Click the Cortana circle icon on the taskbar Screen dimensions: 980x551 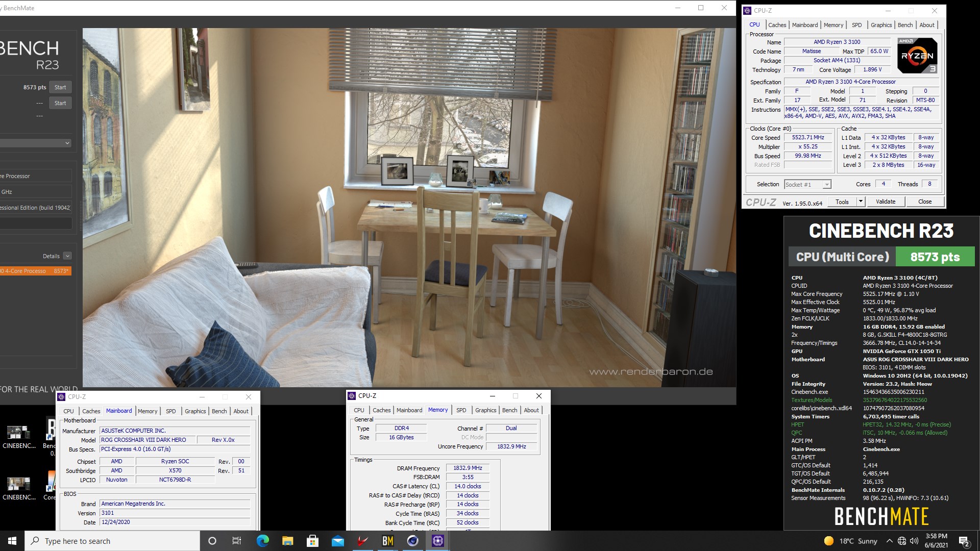[x=212, y=541]
